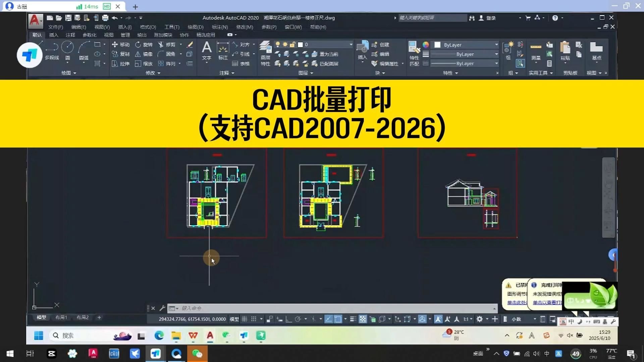The height and width of the screenshot is (362, 644).
Task: Click the 置为当前 layer button
Action: [327, 54]
